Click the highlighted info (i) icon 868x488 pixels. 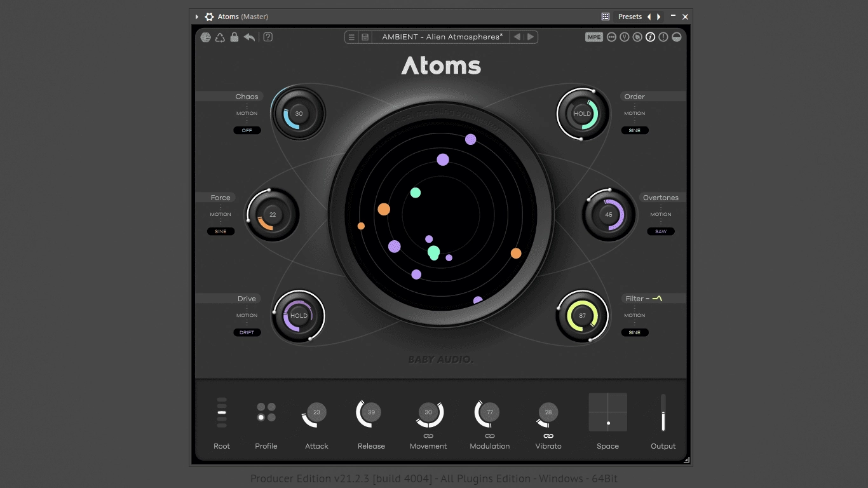650,37
